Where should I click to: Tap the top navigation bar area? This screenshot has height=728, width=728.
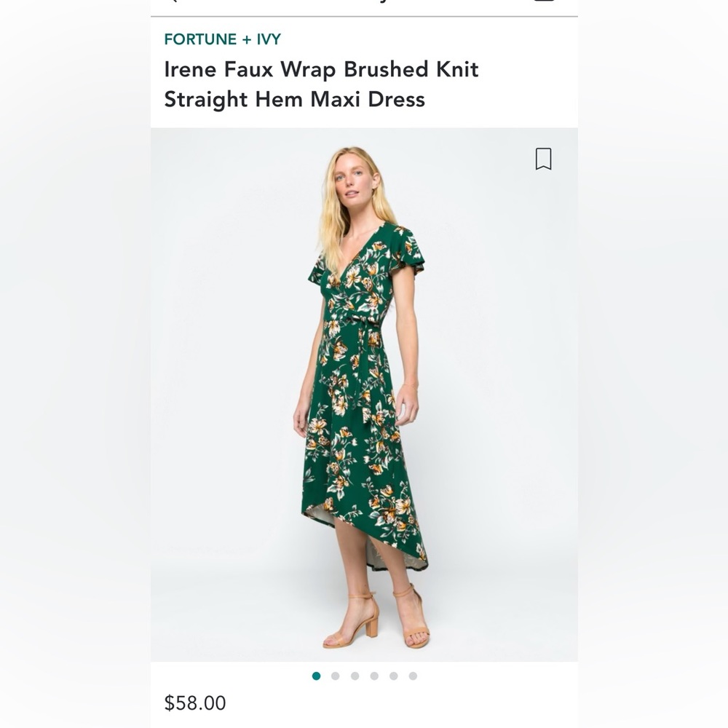364,6
